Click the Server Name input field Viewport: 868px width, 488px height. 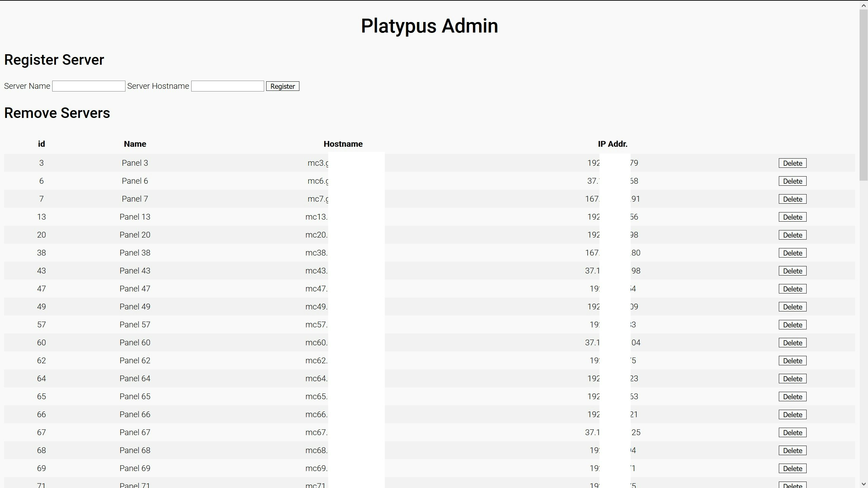(x=88, y=86)
